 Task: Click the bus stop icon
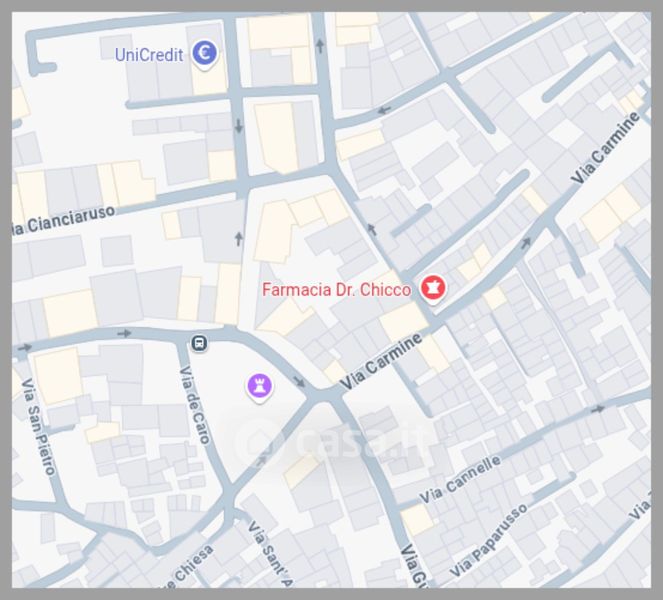coord(199,343)
